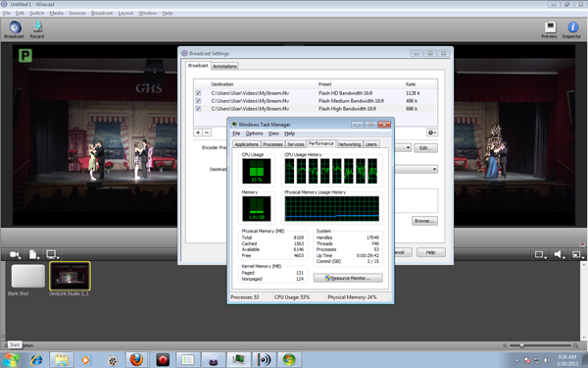Switch to the Users tab in Task Manager
The image size is (588, 368).
point(370,144)
